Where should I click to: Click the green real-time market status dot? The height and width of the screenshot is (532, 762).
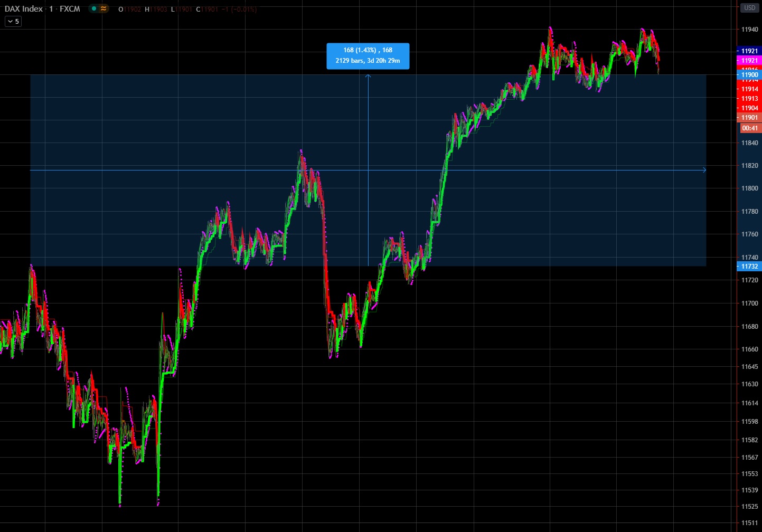point(93,8)
